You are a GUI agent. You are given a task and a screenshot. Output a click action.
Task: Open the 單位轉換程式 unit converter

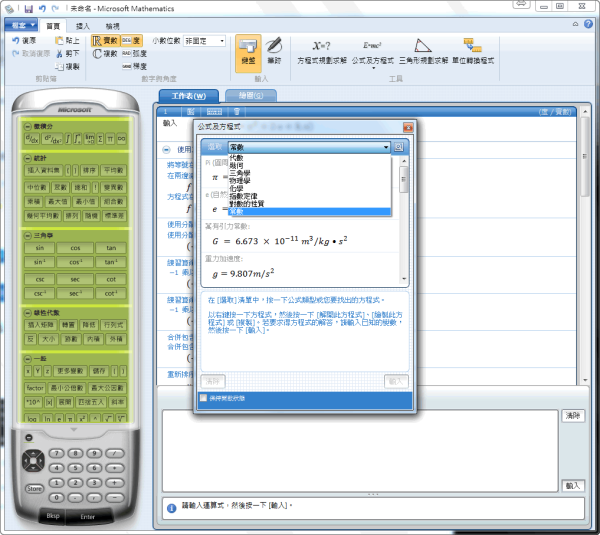[474, 50]
